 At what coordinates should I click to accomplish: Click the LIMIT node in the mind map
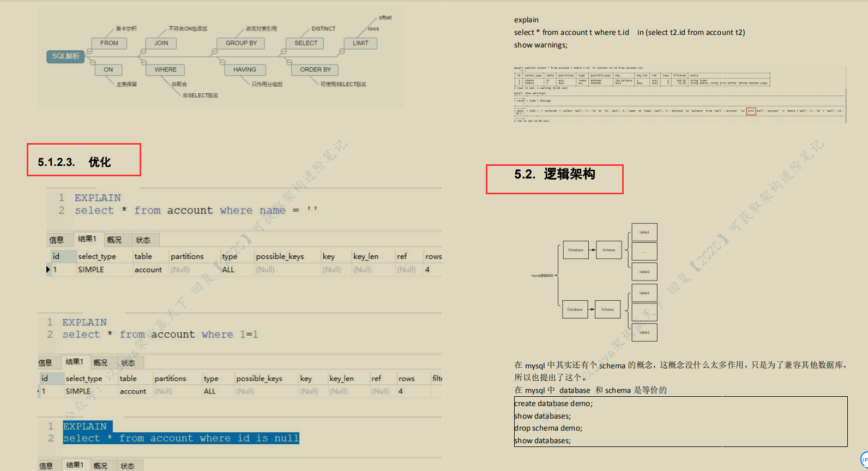tap(360, 43)
